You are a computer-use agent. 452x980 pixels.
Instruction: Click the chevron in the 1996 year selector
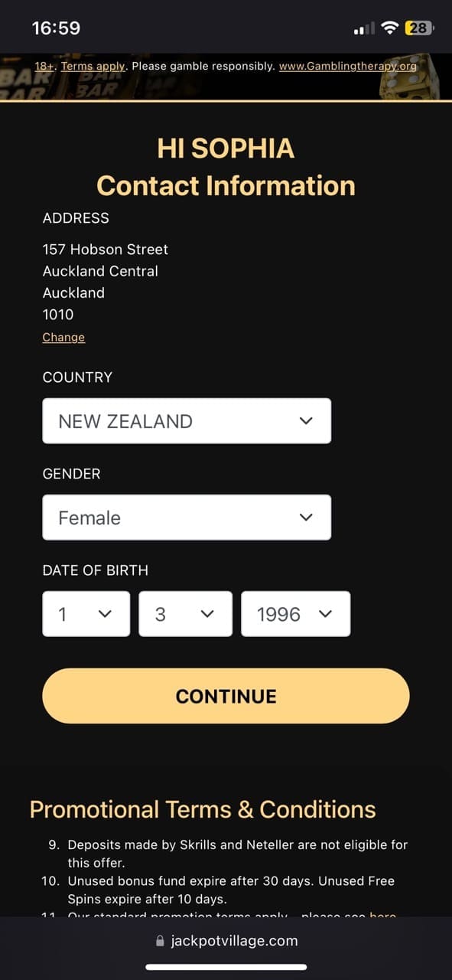(x=325, y=614)
